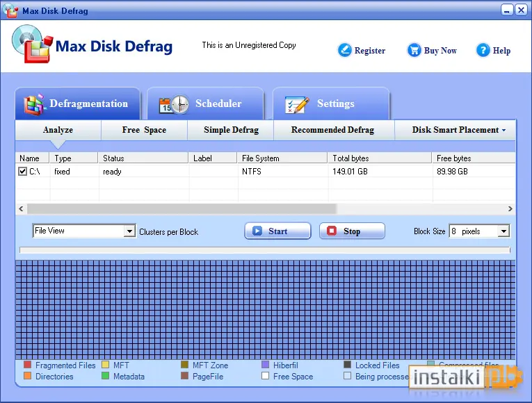This screenshot has width=532, height=403.
Task: Minimize the Max Disk Defrag window
Action: coord(507,10)
